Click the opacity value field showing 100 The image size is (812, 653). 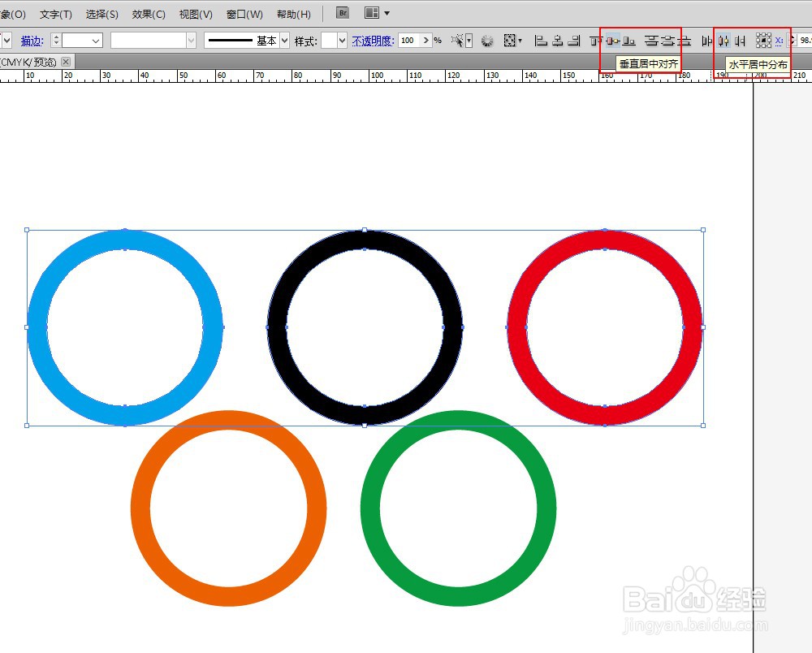coord(409,41)
